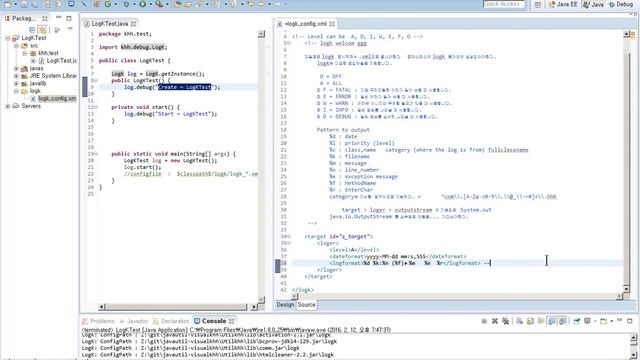
Task: Open the Debug button dropdown arrow
Action: click(133, 4)
